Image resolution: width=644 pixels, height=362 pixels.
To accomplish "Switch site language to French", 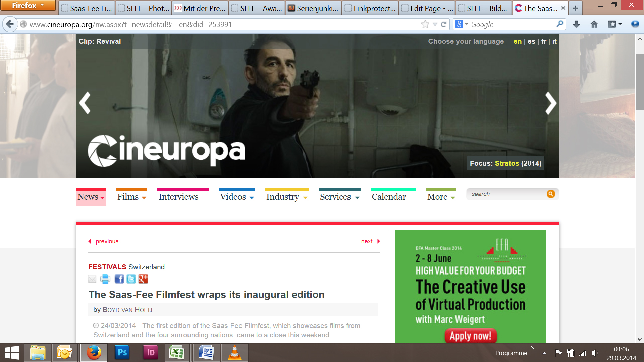I will 544,41.
